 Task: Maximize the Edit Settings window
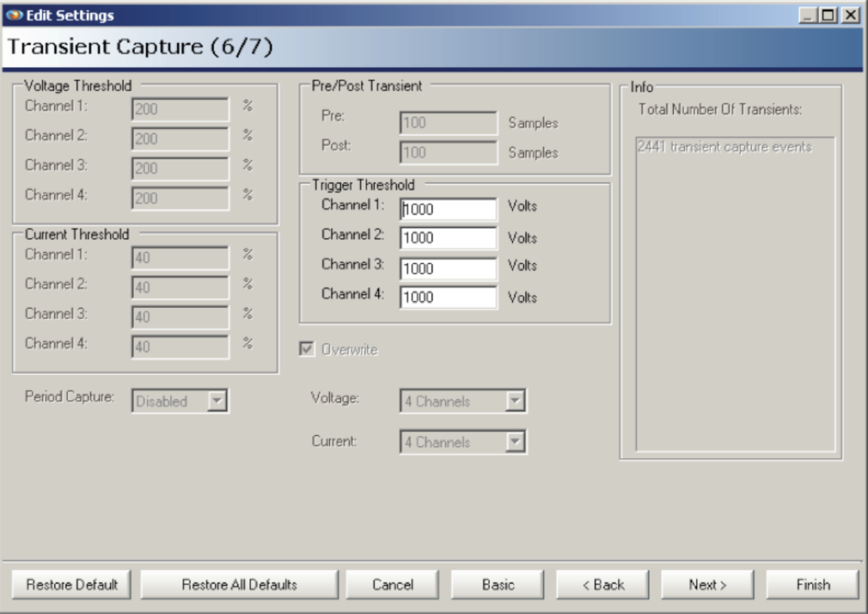pyautogui.click(x=828, y=15)
